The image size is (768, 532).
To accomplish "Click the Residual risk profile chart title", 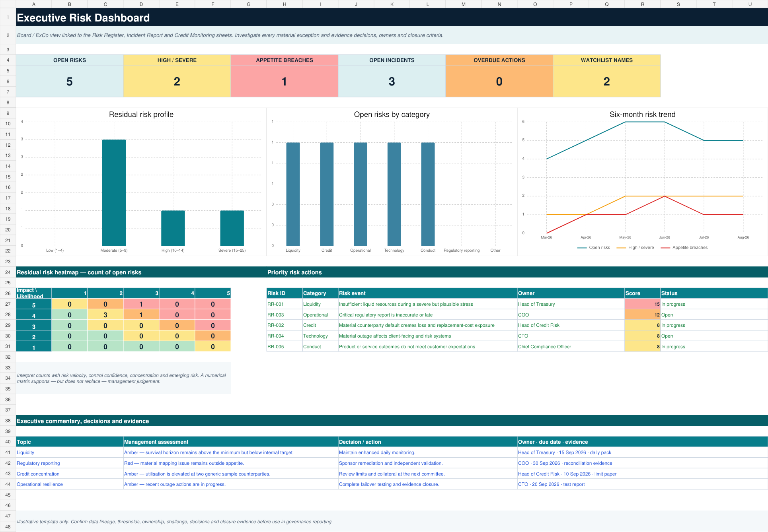I will point(141,115).
